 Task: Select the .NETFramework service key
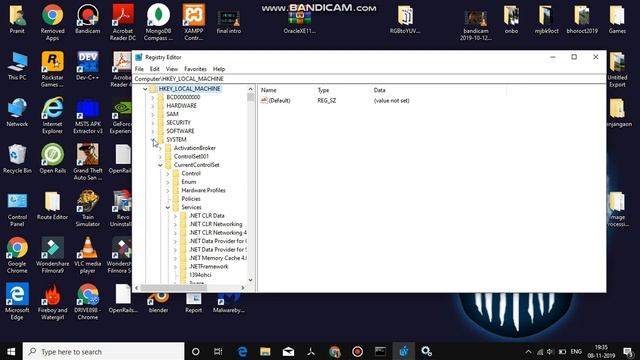coord(209,267)
